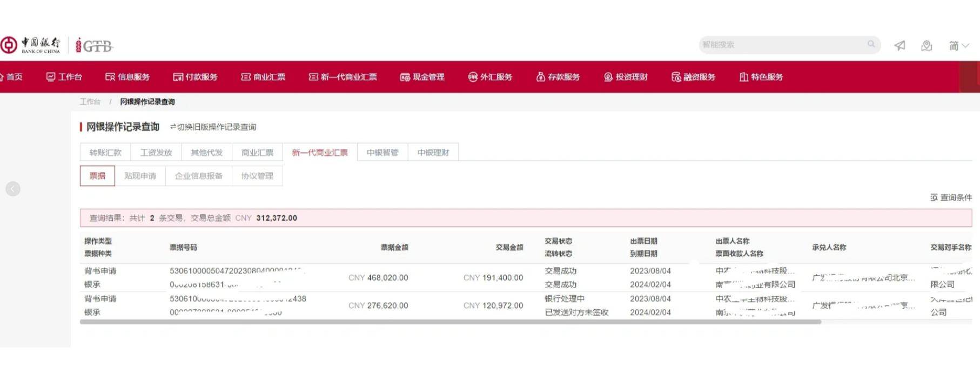Expand the 简 language dropdown

point(959,46)
